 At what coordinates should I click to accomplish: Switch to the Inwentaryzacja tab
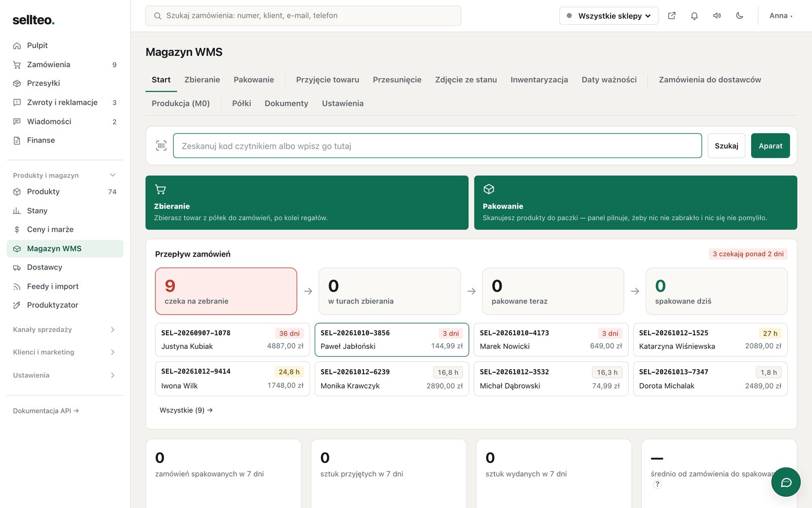tap(539, 80)
